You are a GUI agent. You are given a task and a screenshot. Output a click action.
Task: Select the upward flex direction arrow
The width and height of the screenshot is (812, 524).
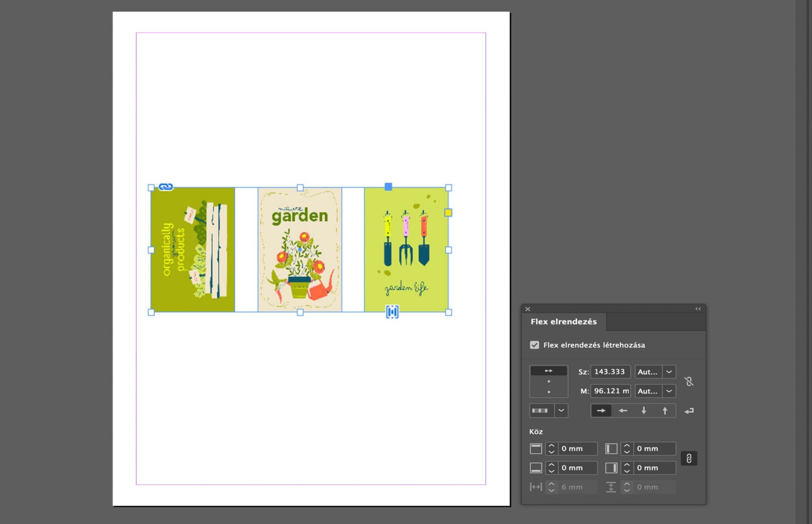[665, 411]
